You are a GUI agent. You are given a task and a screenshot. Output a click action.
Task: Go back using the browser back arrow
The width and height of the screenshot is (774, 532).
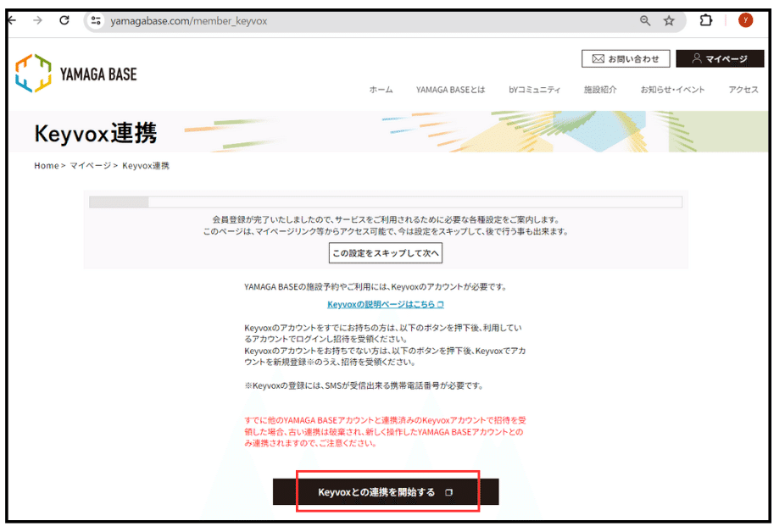point(11,21)
